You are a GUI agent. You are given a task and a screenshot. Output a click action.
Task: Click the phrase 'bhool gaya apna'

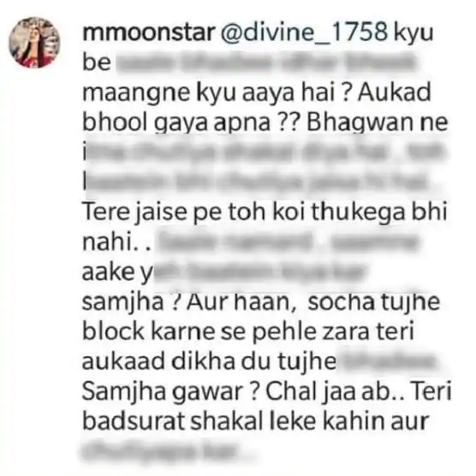click(176, 123)
